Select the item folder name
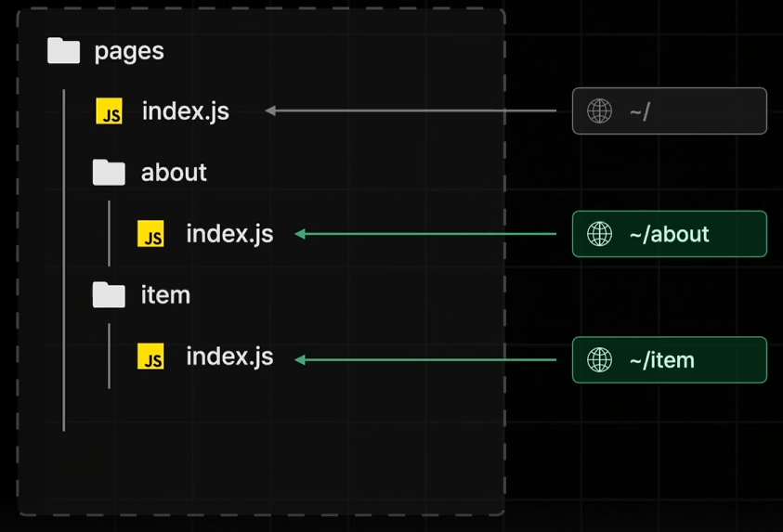The width and height of the screenshot is (783, 532). (x=165, y=295)
